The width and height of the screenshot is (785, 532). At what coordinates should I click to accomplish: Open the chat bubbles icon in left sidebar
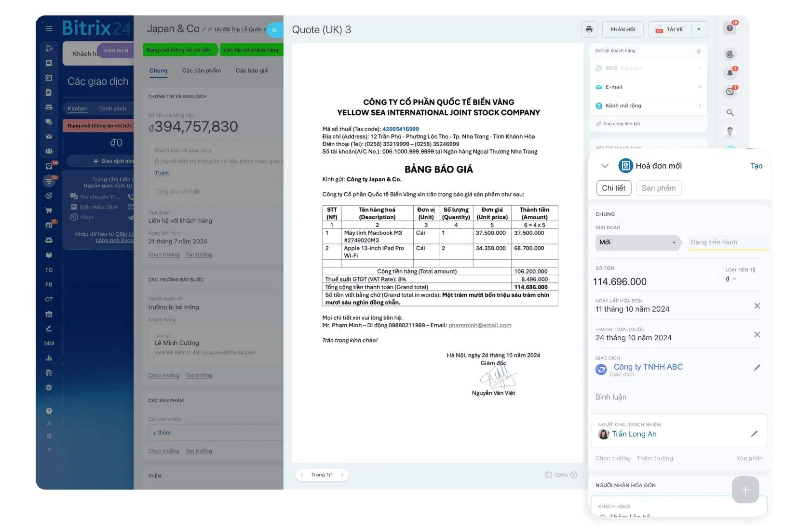(49, 122)
